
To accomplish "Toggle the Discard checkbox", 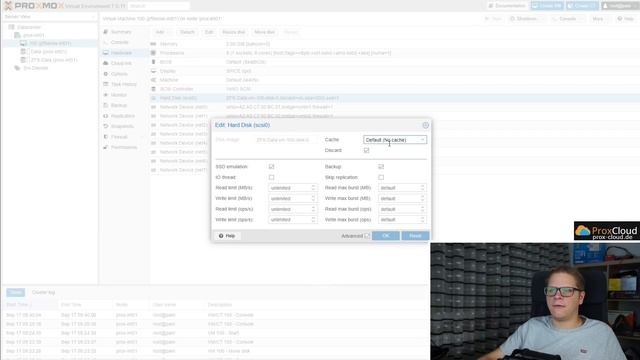I will [367, 150].
